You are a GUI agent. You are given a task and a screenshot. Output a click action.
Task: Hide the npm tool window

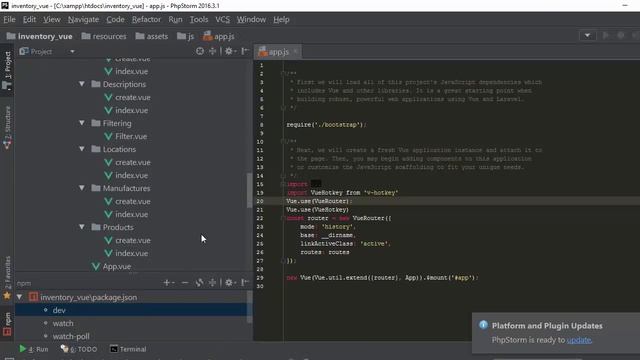(x=245, y=282)
